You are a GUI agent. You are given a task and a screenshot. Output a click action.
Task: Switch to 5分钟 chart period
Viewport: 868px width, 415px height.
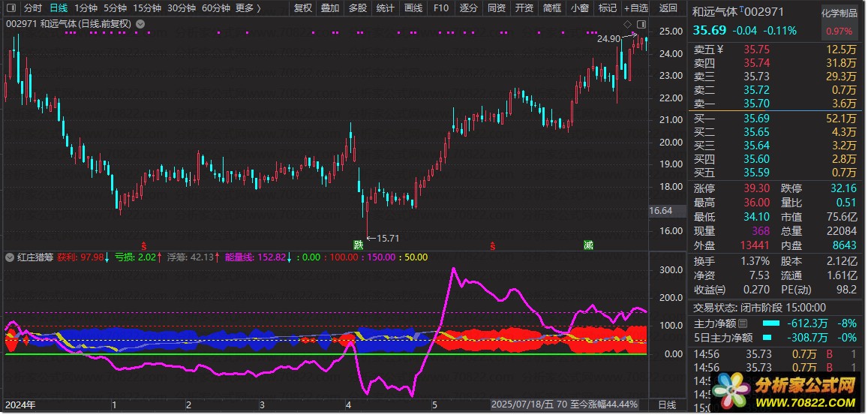[115, 8]
